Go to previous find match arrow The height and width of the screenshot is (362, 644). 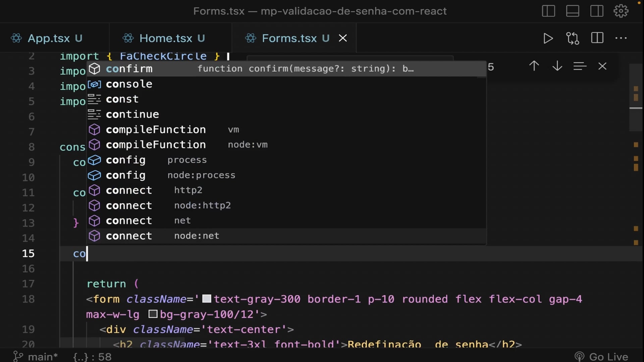click(x=534, y=66)
